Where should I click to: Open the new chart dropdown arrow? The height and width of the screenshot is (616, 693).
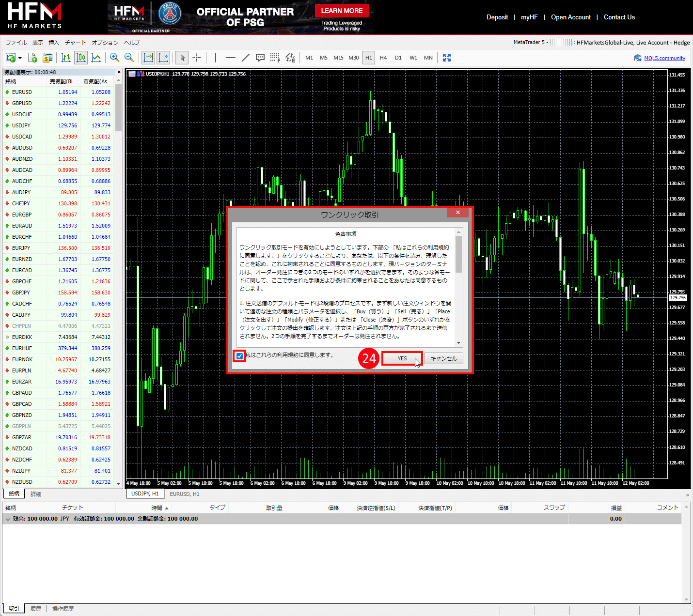click(x=20, y=58)
